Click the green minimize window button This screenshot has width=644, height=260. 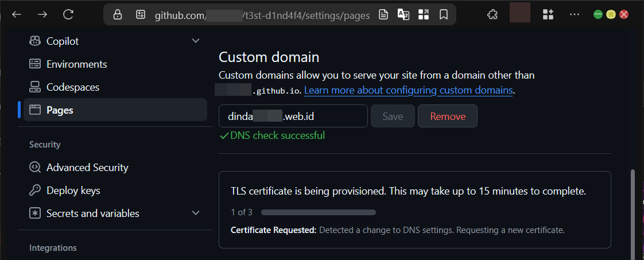click(x=598, y=15)
